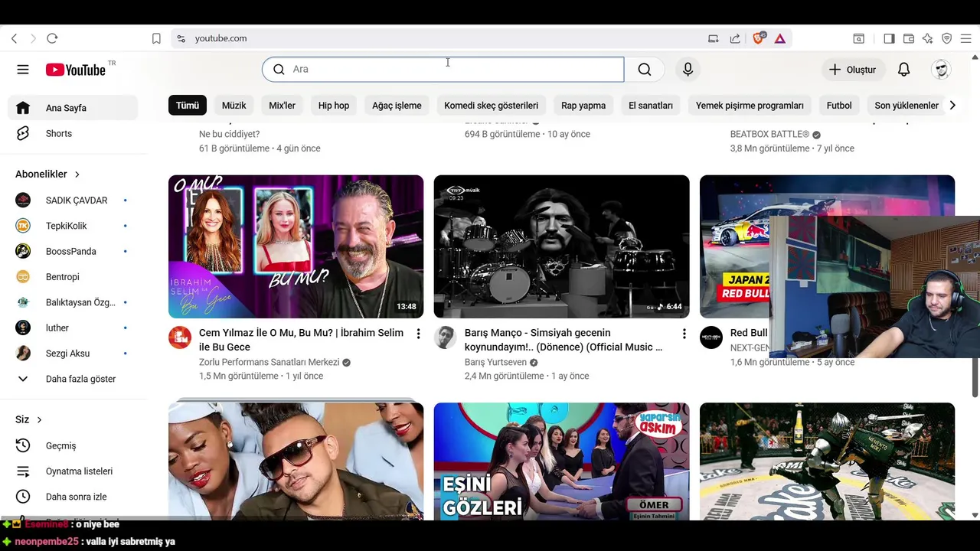This screenshot has height=551, width=980.
Task: Open the notifications bell
Action: 903,70
